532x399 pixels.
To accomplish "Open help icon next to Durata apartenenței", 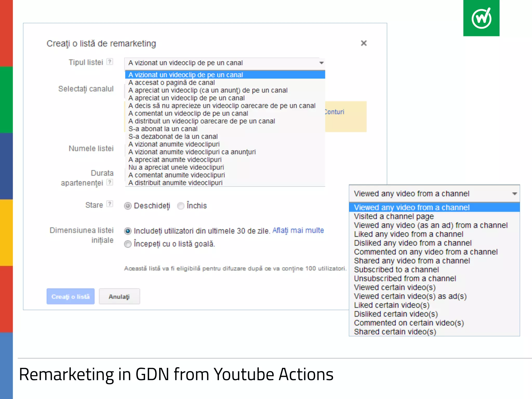I will point(110,182).
